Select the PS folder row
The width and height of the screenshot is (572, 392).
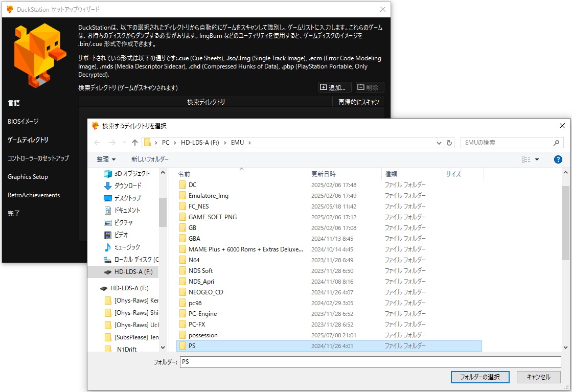tap(329, 346)
